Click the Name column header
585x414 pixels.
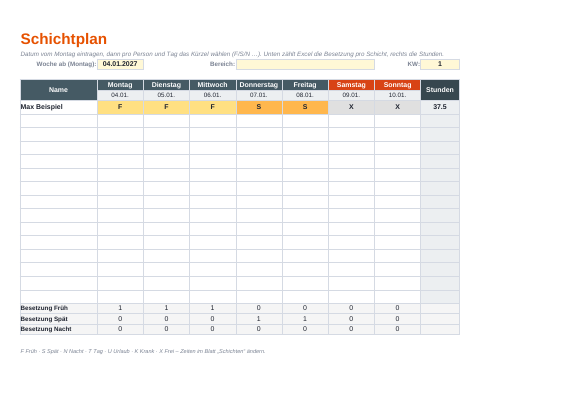pos(59,90)
